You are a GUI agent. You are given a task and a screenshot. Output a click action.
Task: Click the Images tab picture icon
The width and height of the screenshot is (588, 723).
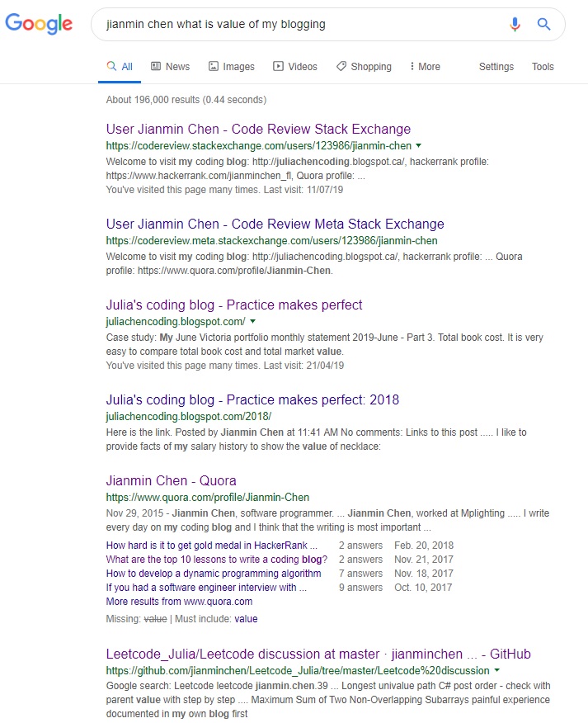(x=214, y=66)
